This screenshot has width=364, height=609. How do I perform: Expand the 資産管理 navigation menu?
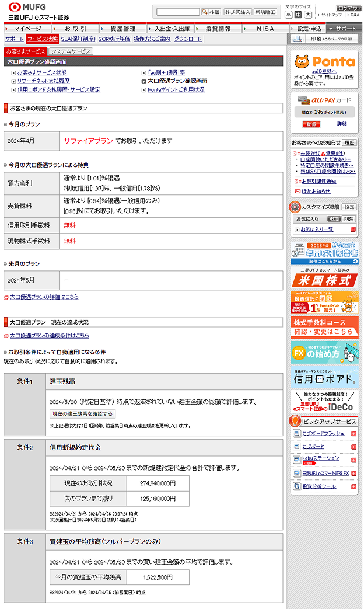pos(123,28)
